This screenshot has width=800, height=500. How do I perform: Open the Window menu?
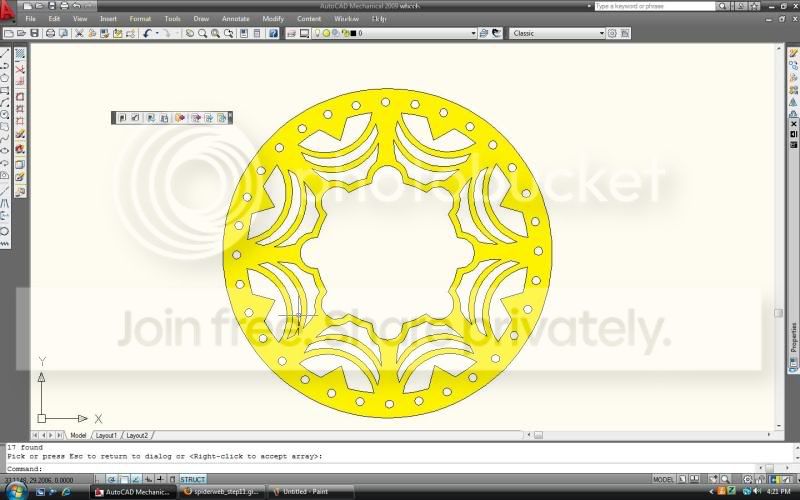coord(346,19)
